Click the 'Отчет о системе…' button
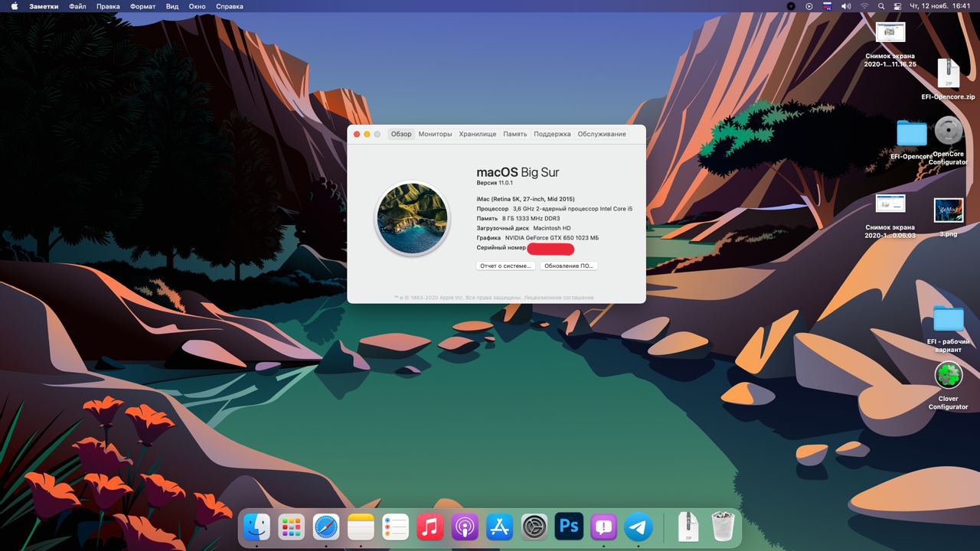This screenshot has width=980, height=551. coord(505,266)
